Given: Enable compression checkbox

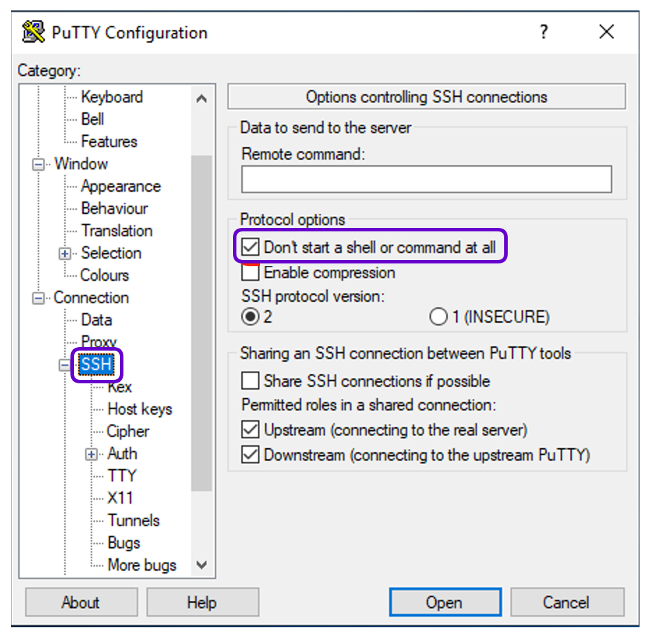Looking at the screenshot, I should (250, 272).
